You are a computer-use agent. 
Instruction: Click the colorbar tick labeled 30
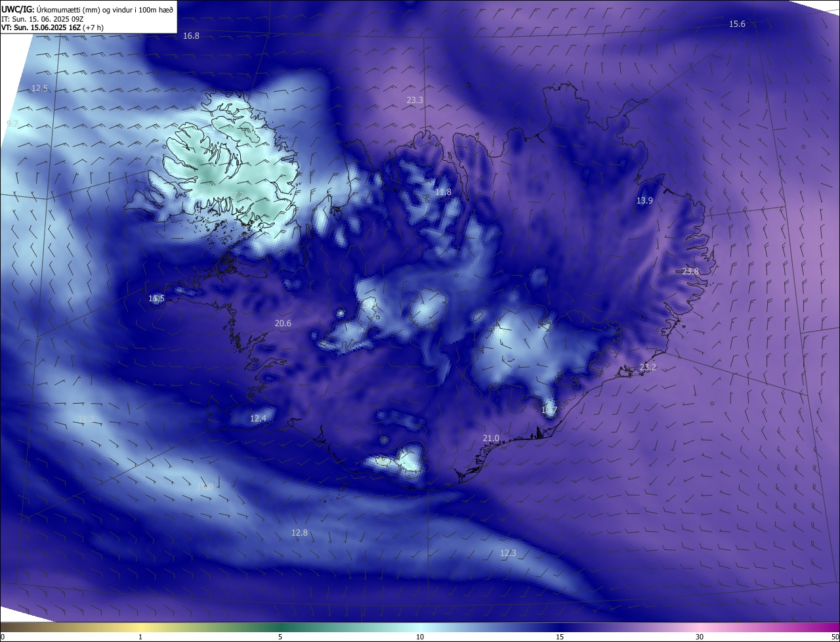tap(700, 637)
